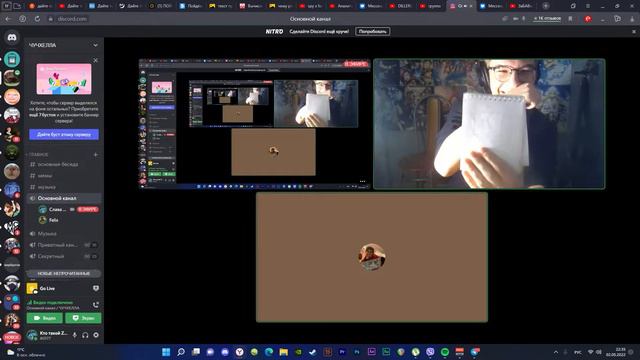Open Microsoft Edge from taskbar
The width and height of the screenshot is (640, 360).
click(269, 352)
